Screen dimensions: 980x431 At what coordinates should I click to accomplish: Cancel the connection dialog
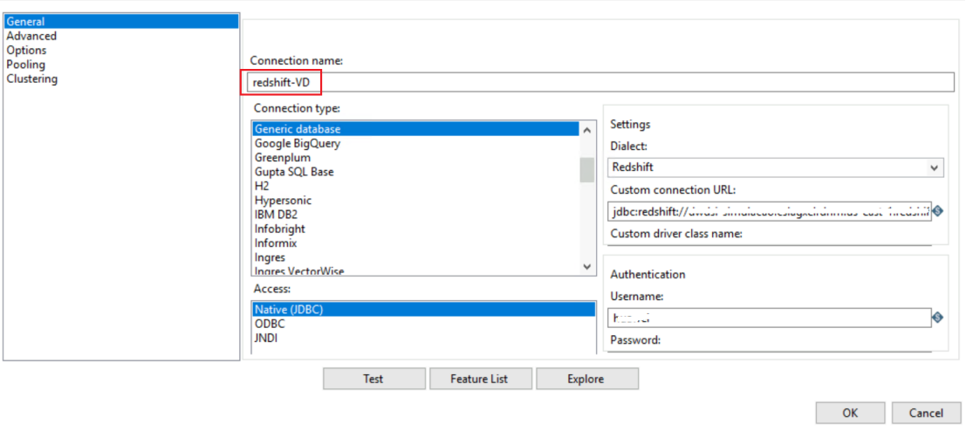tap(926, 413)
